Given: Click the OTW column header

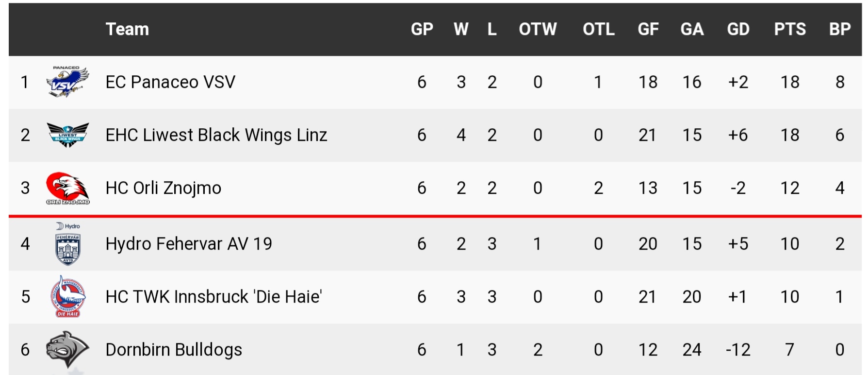Looking at the screenshot, I should click(538, 29).
